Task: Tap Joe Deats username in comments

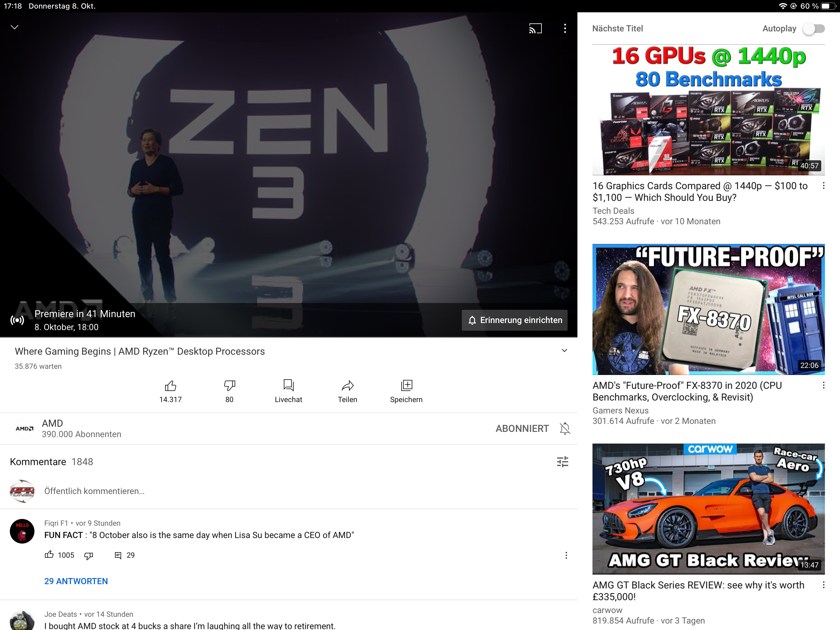Action: pos(60,614)
